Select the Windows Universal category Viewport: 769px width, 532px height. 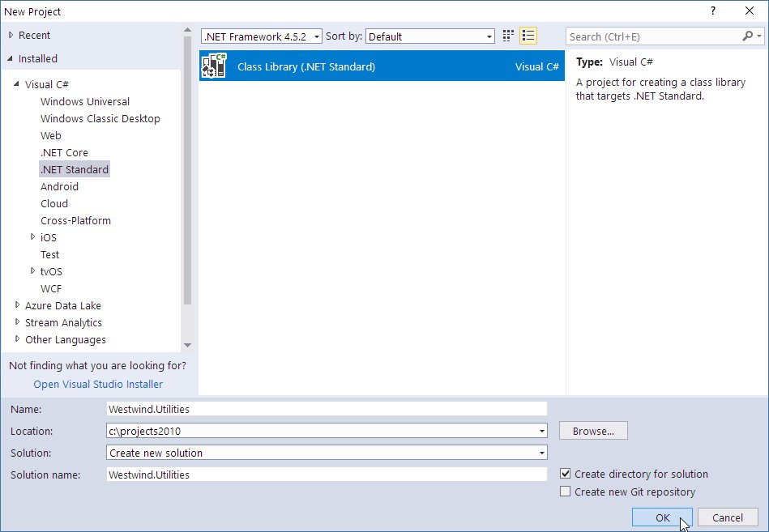(84, 101)
